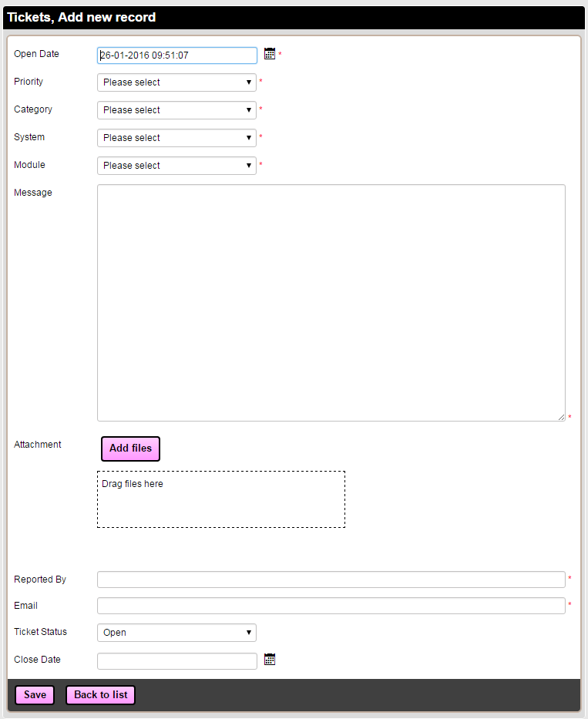Click the Message field label
The image size is (588, 719).
(33, 193)
